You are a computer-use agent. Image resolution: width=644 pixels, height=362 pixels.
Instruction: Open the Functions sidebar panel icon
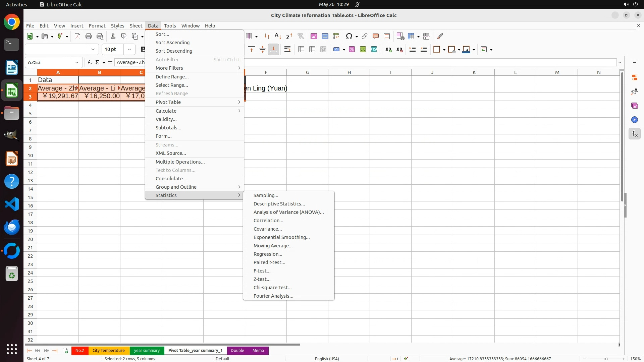[634, 134]
